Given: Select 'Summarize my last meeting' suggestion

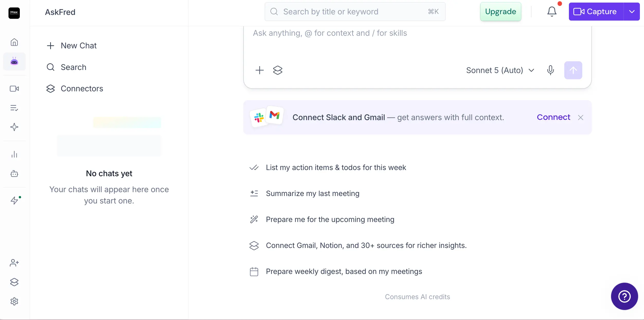Looking at the screenshot, I should [x=304, y=194].
